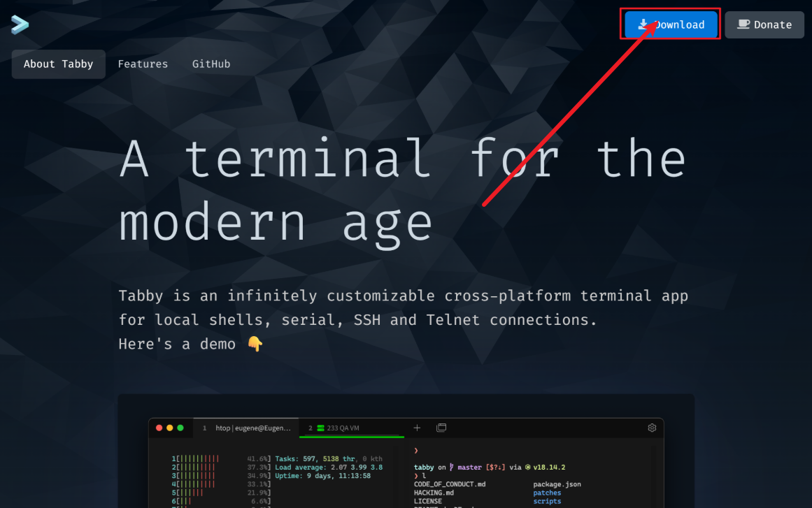Click the blue Download button

671,24
